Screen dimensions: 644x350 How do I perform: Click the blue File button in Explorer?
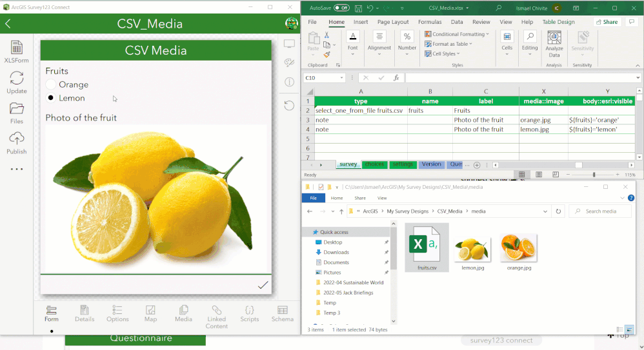[x=314, y=198]
